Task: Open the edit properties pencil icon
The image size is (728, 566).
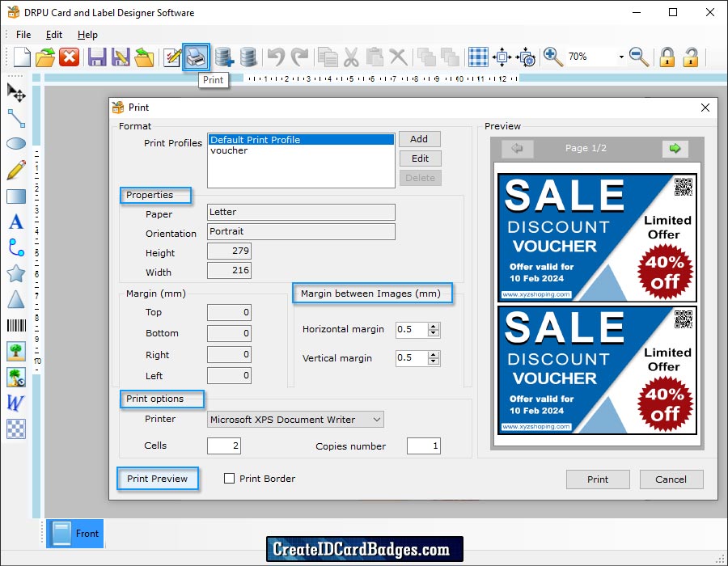Action: click(172, 57)
